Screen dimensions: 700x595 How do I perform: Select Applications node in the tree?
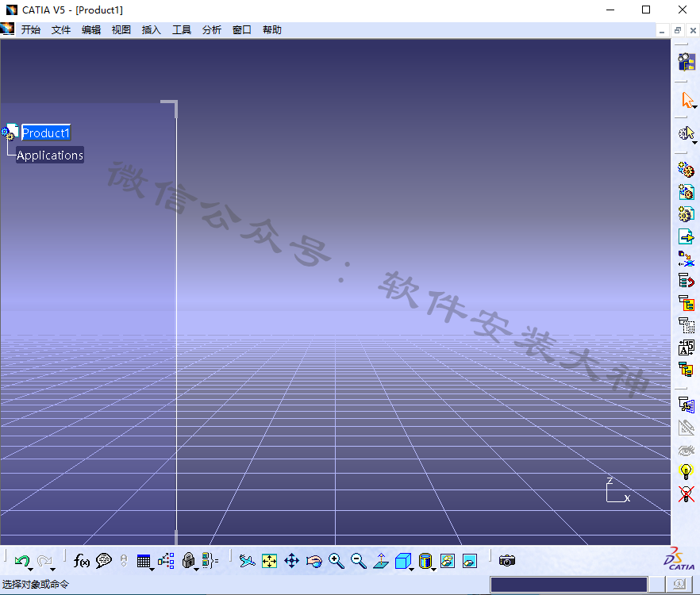[x=50, y=155]
